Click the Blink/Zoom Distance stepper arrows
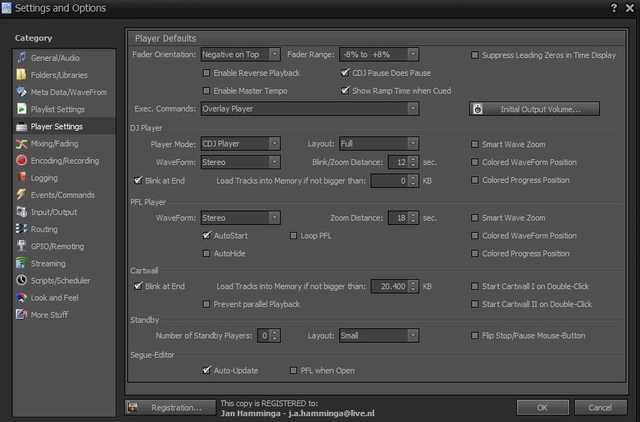The width and height of the screenshot is (640, 422). tap(413, 162)
